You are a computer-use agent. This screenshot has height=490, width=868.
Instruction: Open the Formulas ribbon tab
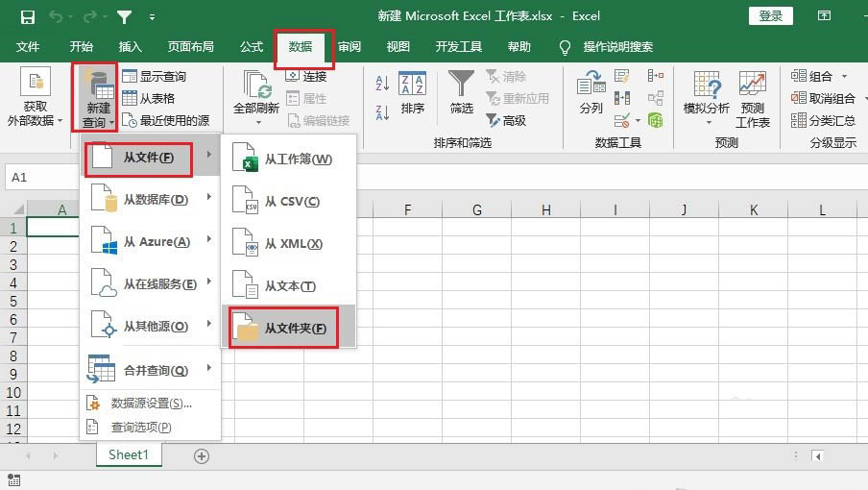tap(252, 46)
